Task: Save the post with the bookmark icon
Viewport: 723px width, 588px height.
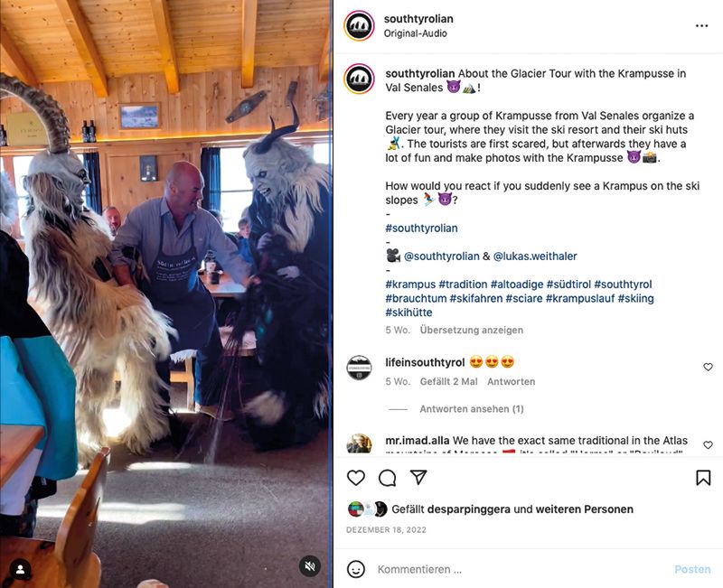Action: [x=703, y=478]
